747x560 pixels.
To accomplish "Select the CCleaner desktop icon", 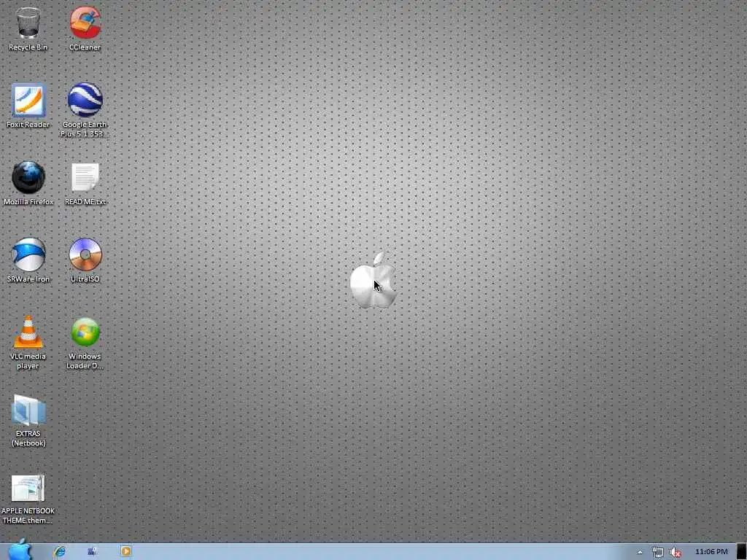I will tap(85, 28).
